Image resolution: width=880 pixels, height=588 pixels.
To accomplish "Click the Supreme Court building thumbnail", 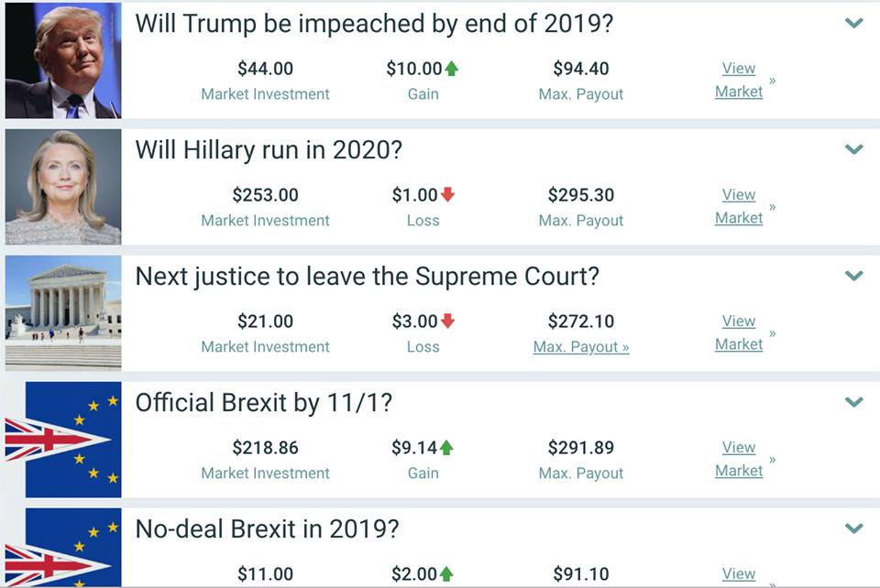I will (x=63, y=313).
